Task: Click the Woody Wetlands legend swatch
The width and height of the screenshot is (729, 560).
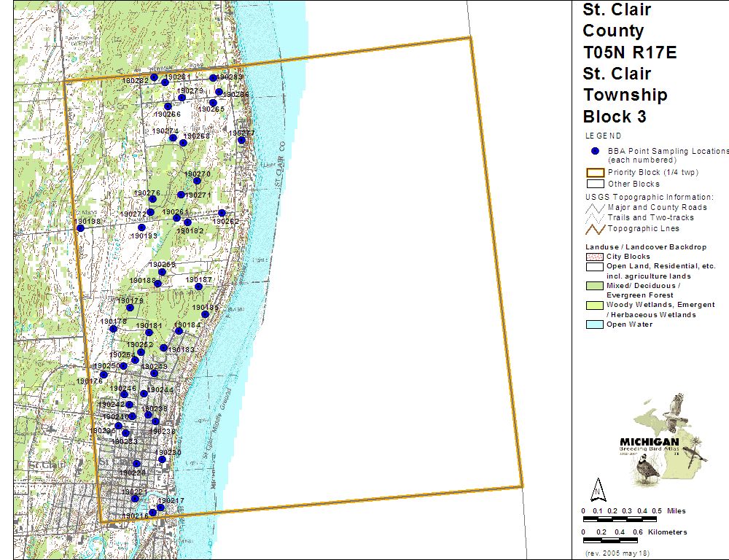Action: 594,305
